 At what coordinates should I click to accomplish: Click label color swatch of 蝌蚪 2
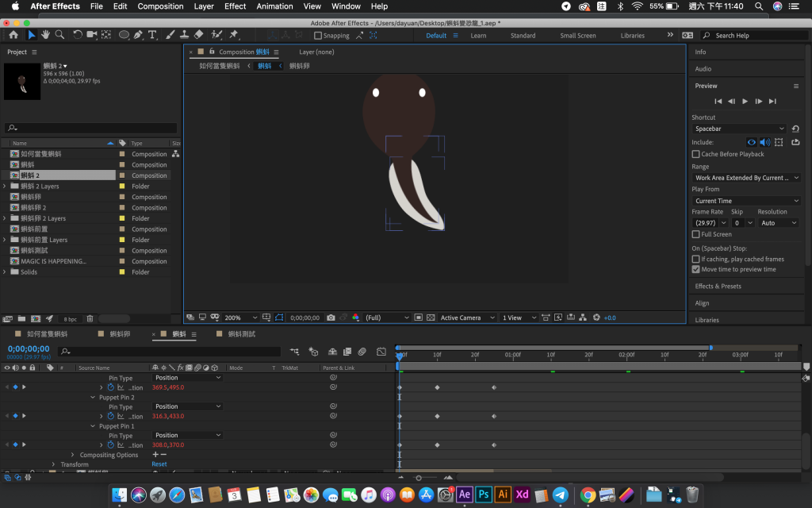pyautogui.click(x=122, y=175)
